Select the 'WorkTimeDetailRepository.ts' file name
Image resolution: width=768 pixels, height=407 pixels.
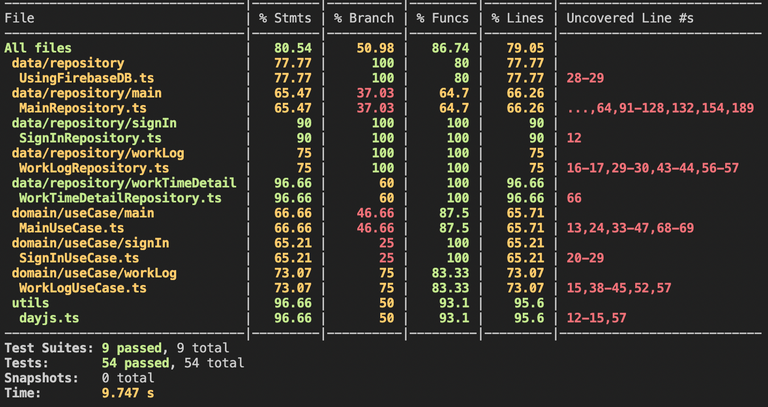point(120,198)
